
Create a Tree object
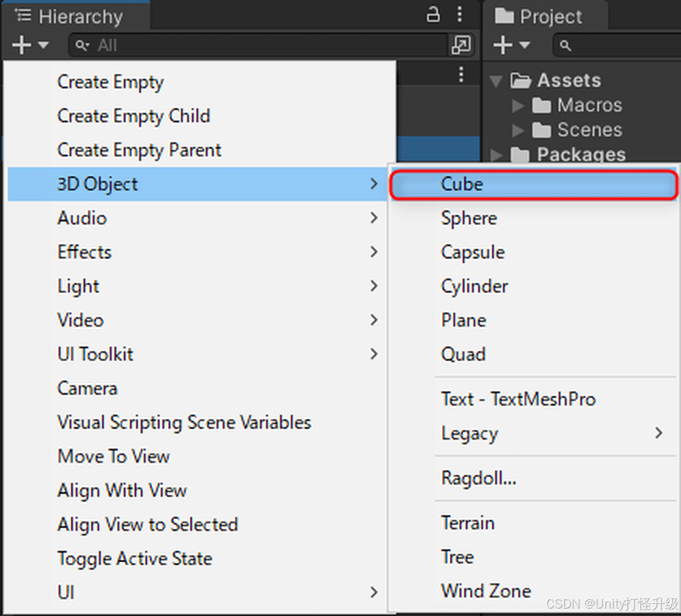click(534, 557)
